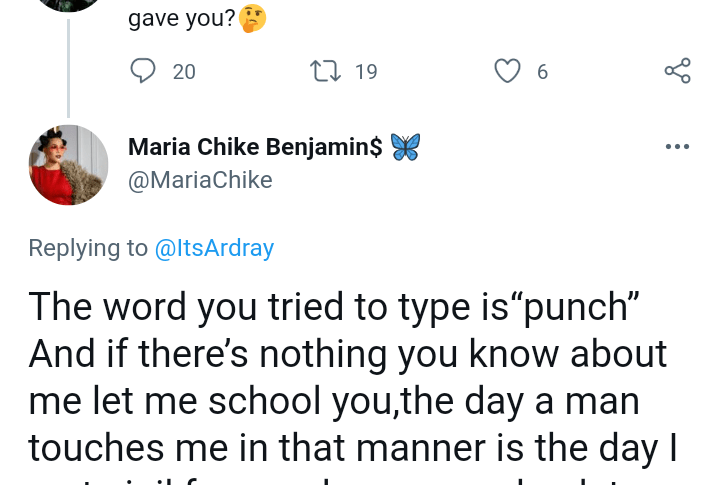Click the partial avatar at the top left
720x485 pixels.
(68, 5)
